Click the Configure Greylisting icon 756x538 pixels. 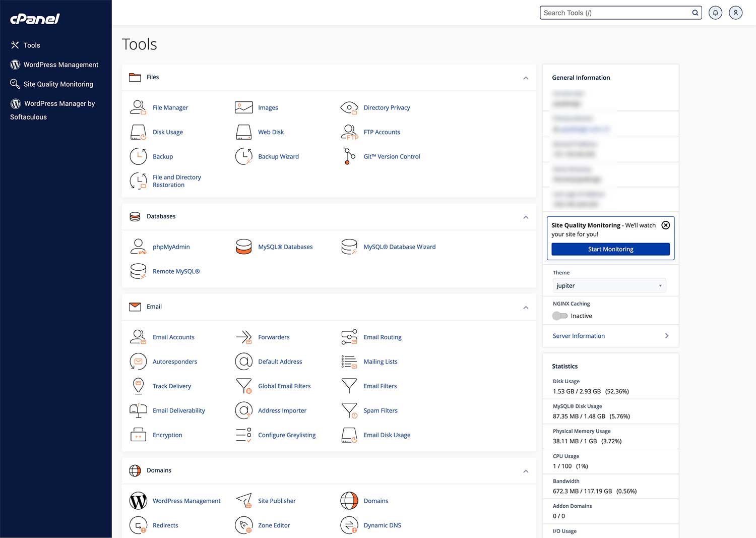point(243,435)
